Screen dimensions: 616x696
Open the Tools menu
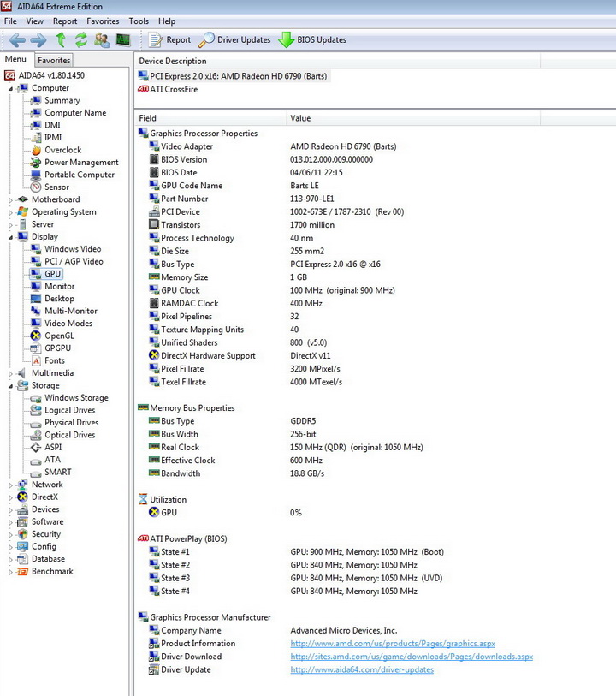point(139,21)
